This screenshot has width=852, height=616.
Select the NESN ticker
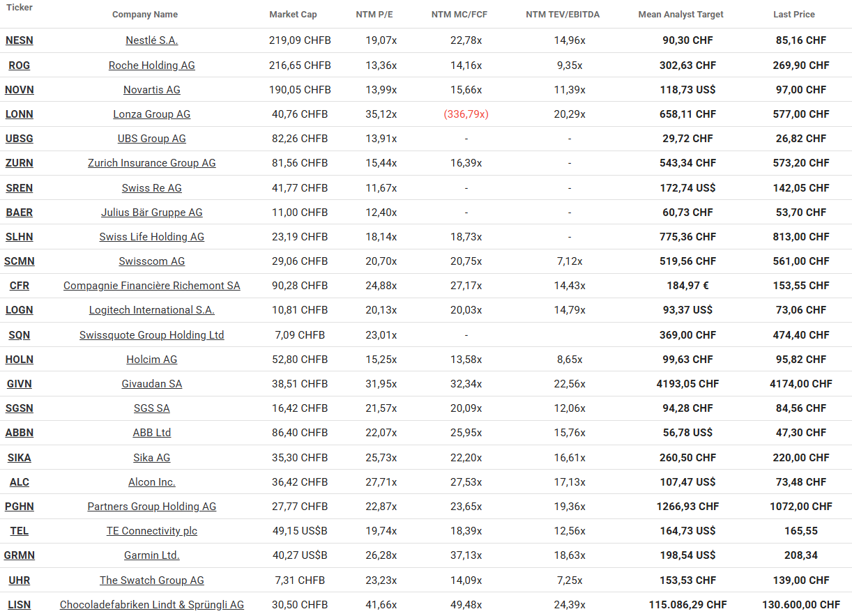click(19, 40)
